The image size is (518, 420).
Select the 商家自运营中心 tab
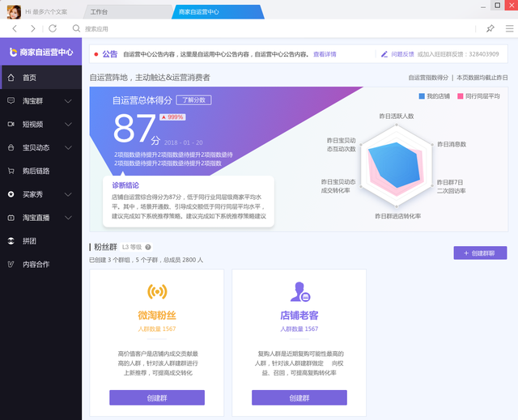[x=218, y=12]
